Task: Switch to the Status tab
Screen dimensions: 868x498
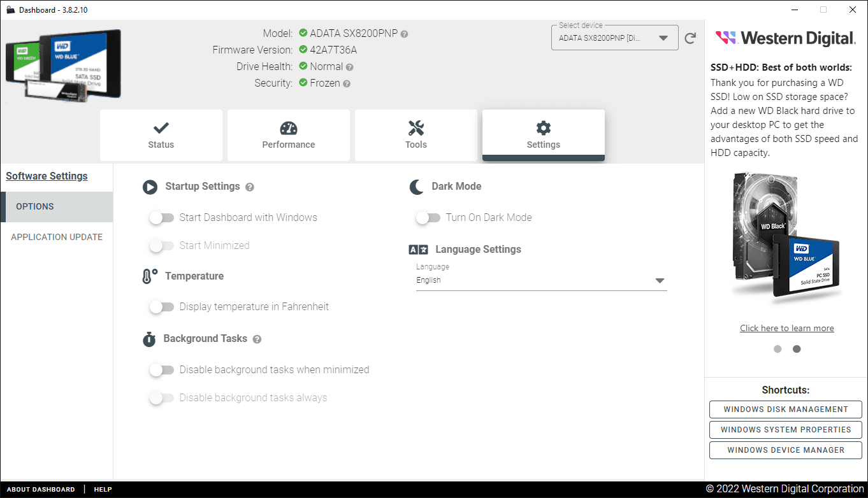Action: coord(161,135)
